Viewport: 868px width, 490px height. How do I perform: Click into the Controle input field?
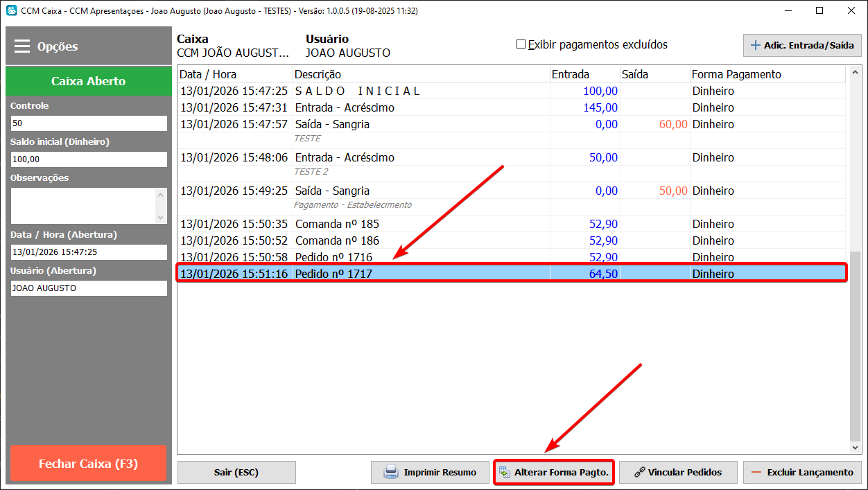[x=89, y=123]
